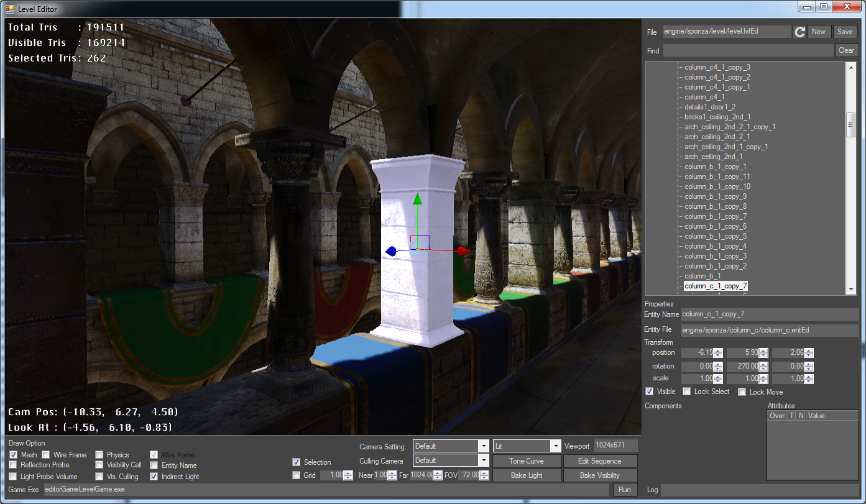The width and height of the screenshot is (866, 504).
Task: Click the Bake Light button
Action: pyautogui.click(x=527, y=475)
